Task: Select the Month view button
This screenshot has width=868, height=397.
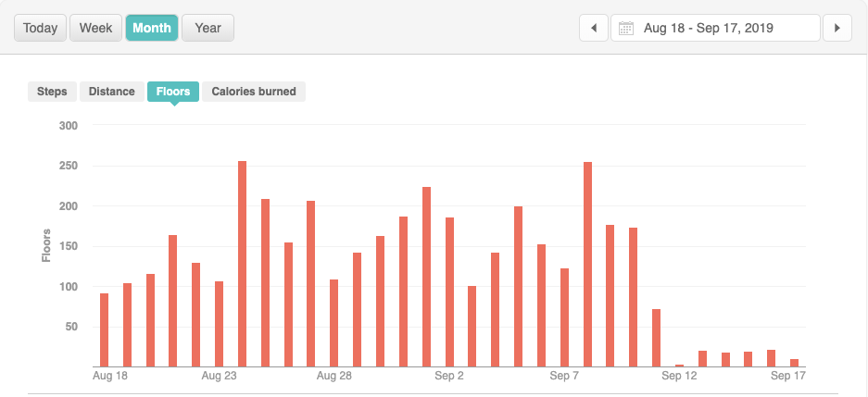Action: 152,28
